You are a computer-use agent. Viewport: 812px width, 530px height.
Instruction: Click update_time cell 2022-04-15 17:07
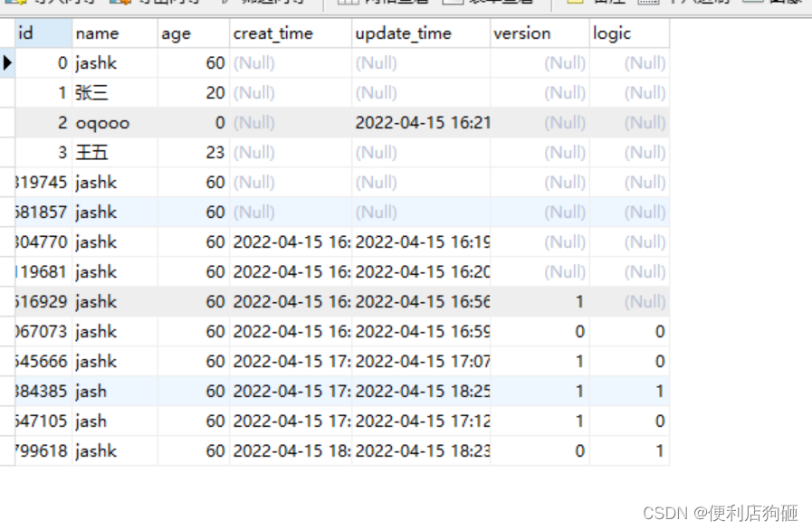click(421, 361)
